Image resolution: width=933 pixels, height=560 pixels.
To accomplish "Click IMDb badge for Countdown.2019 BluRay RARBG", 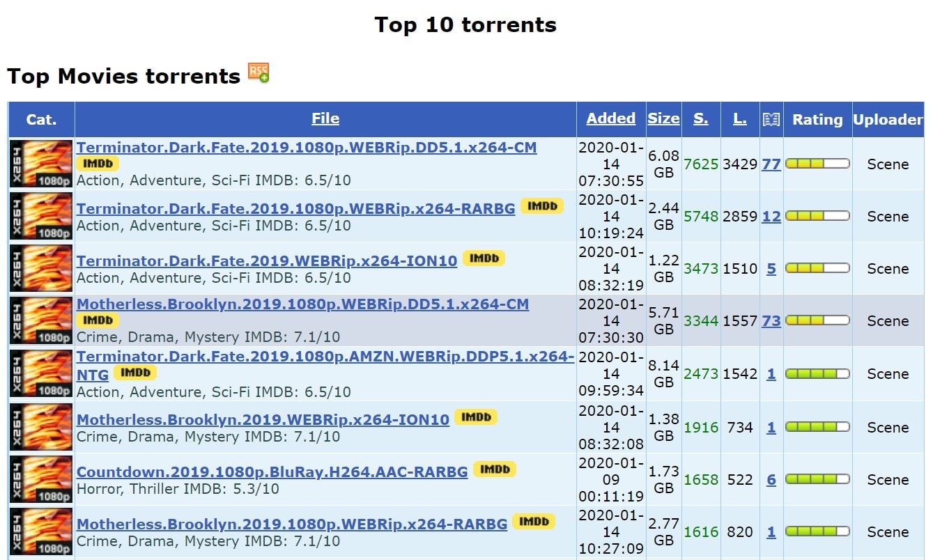I will point(495,469).
